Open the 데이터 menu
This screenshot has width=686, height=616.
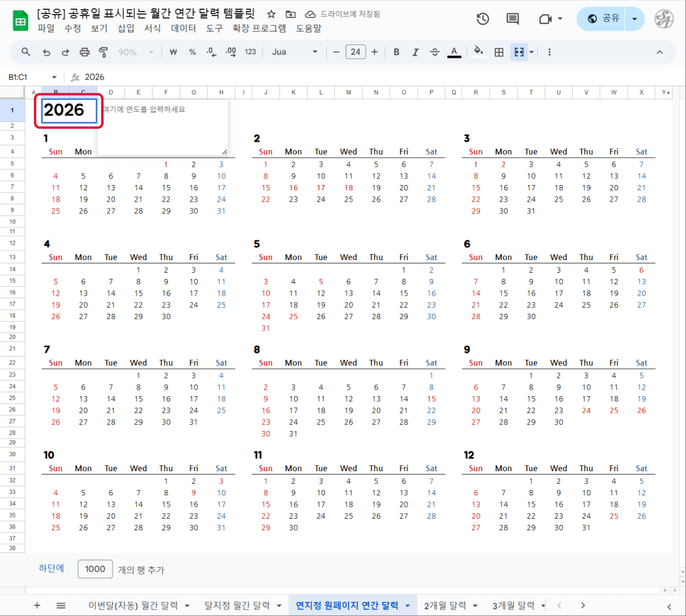[x=184, y=28]
